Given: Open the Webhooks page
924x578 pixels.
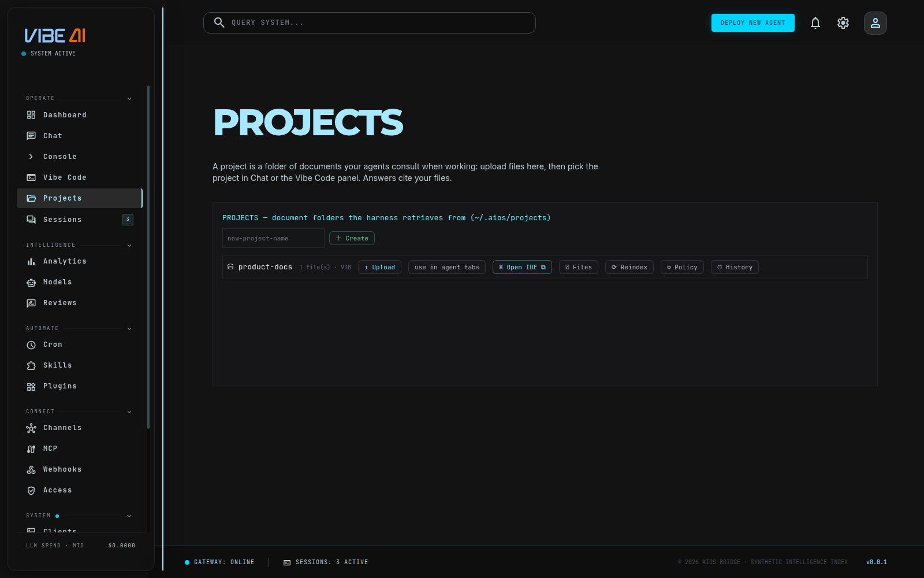Looking at the screenshot, I should (80, 469).
